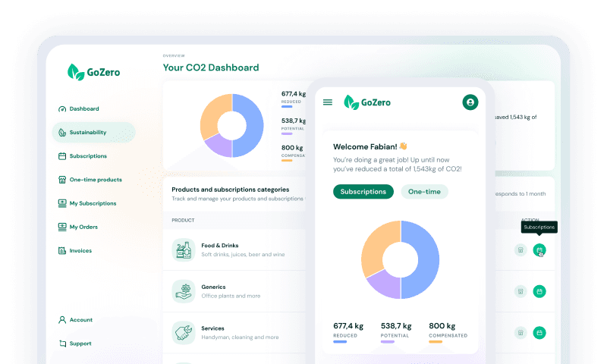607x364 pixels.
Task: Click blue Reduced legend bar in mobile view
Action: tap(340, 342)
